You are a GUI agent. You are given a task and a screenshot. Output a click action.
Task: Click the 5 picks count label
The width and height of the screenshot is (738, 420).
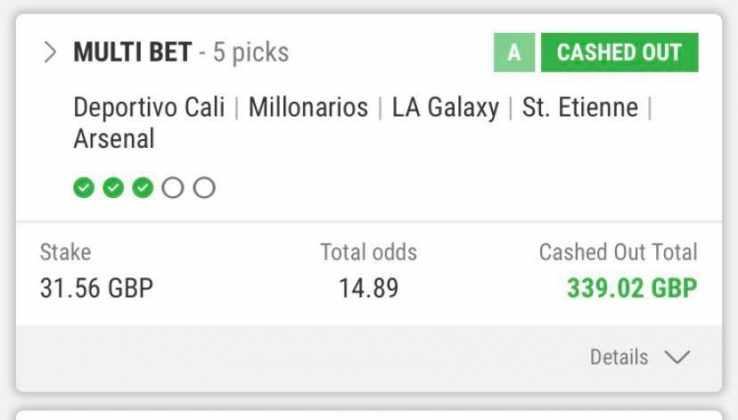(x=250, y=53)
